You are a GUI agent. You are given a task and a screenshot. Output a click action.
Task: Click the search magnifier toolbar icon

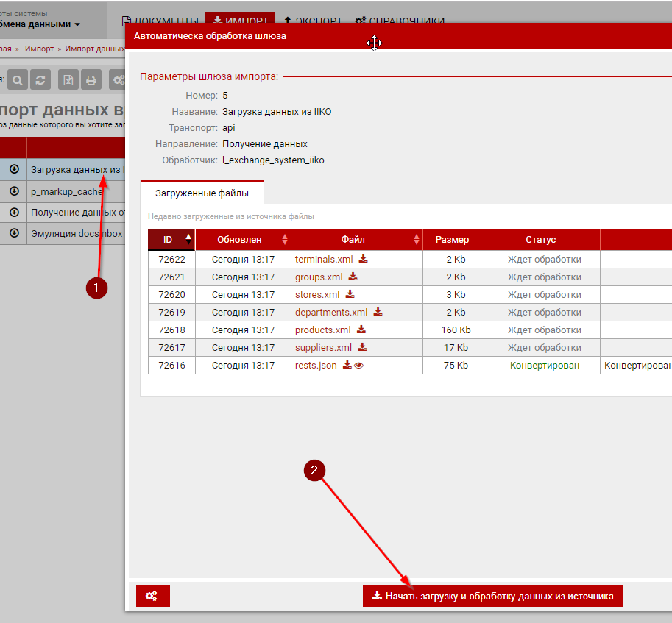pos(18,80)
